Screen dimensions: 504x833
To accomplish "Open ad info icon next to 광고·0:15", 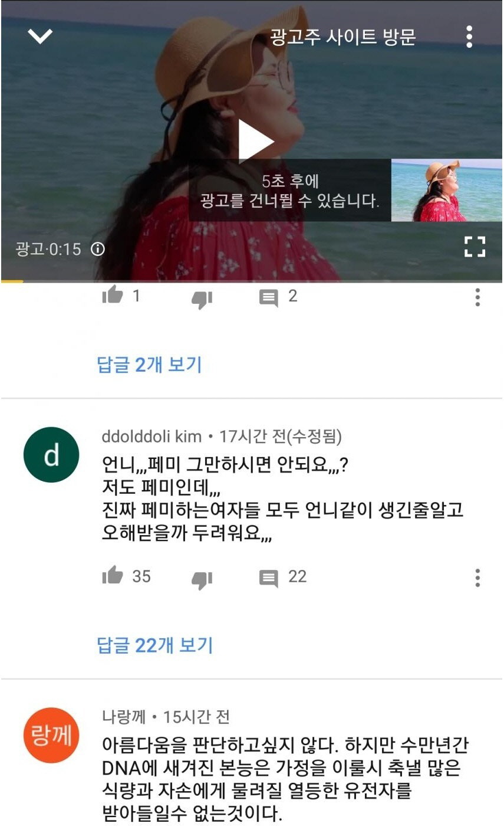I will point(98,249).
